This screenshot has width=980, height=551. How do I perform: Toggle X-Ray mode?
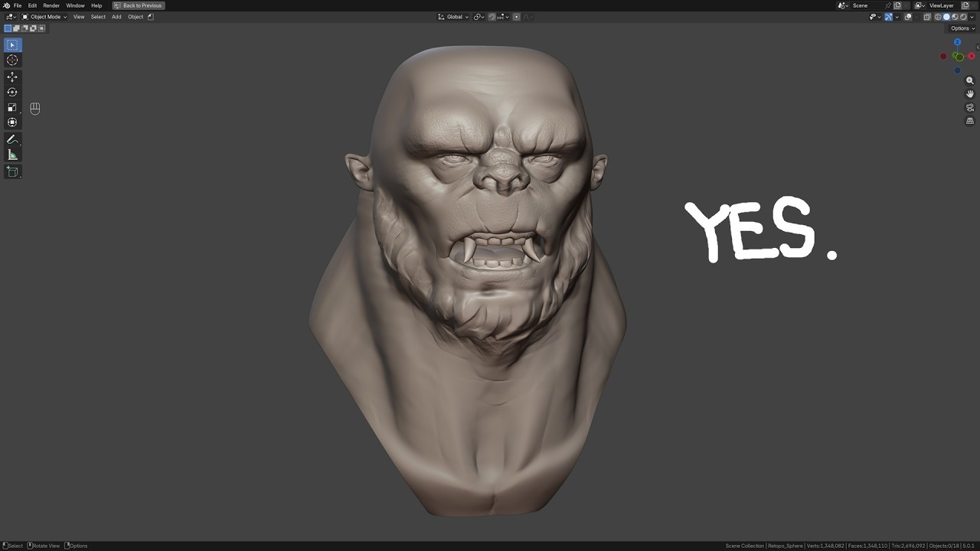pos(927,17)
